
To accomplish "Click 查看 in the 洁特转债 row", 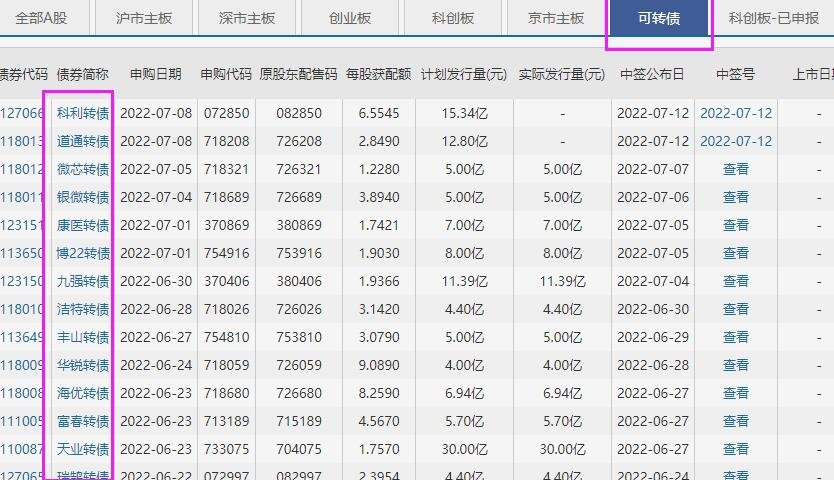I will coord(736,309).
